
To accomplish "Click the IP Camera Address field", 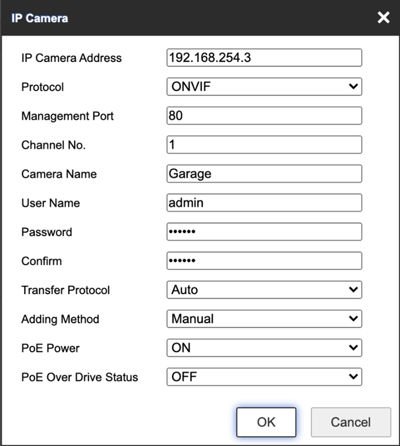I will [x=264, y=58].
